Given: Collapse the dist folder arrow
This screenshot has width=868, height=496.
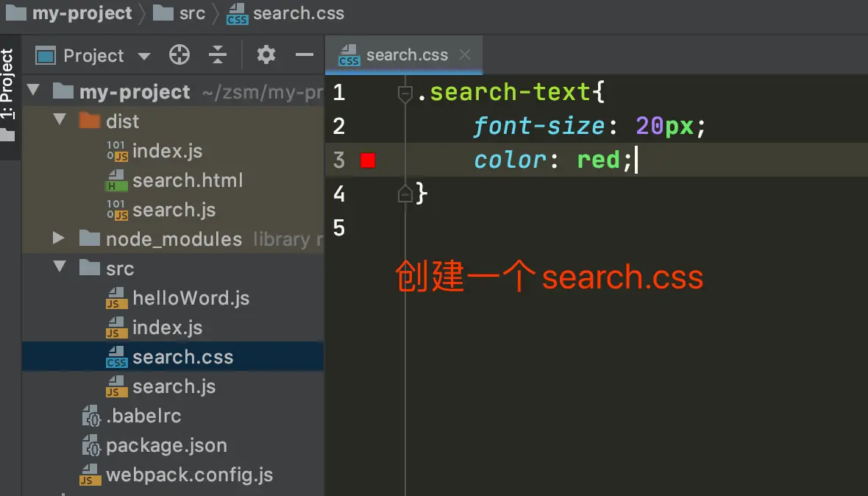Looking at the screenshot, I should pos(60,119).
